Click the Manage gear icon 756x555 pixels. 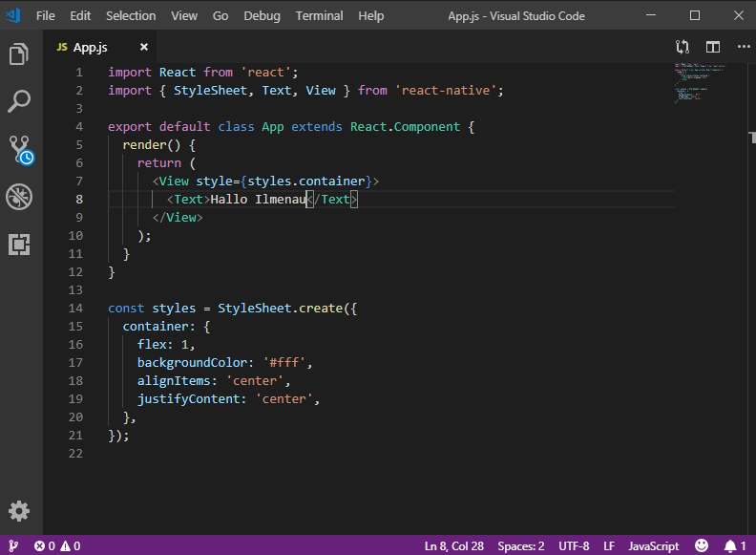[x=19, y=510]
